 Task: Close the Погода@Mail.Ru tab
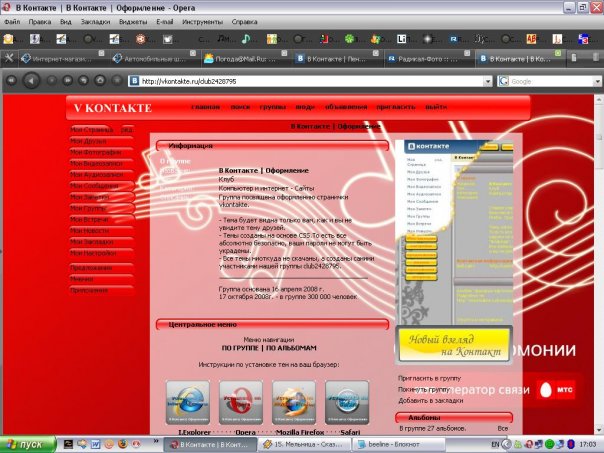pos(285,53)
